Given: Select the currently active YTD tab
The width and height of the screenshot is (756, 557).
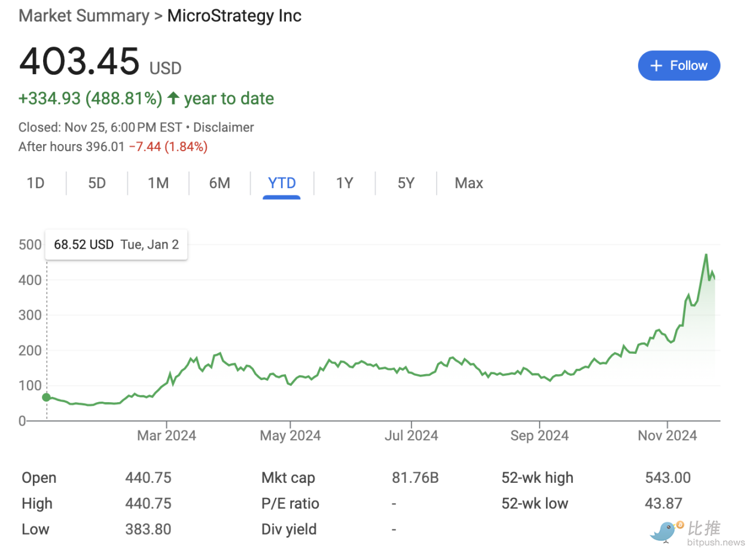Looking at the screenshot, I should 281,183.
